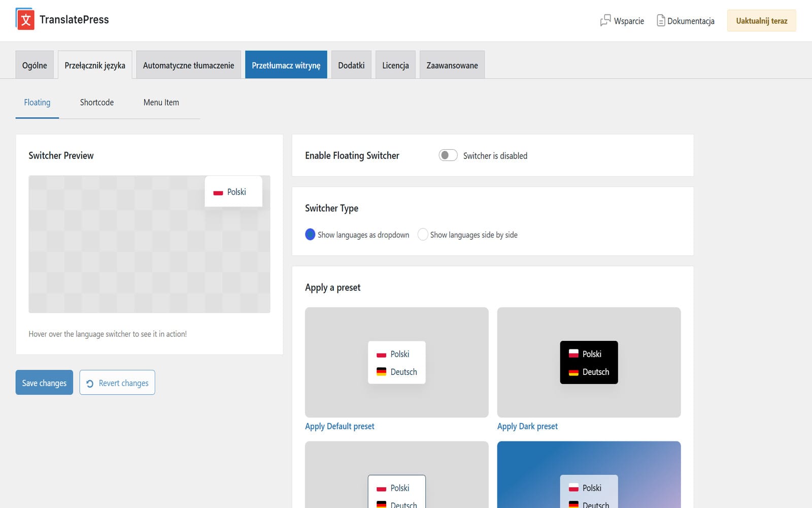Select the Default preset thumbnail

[397, 362]
